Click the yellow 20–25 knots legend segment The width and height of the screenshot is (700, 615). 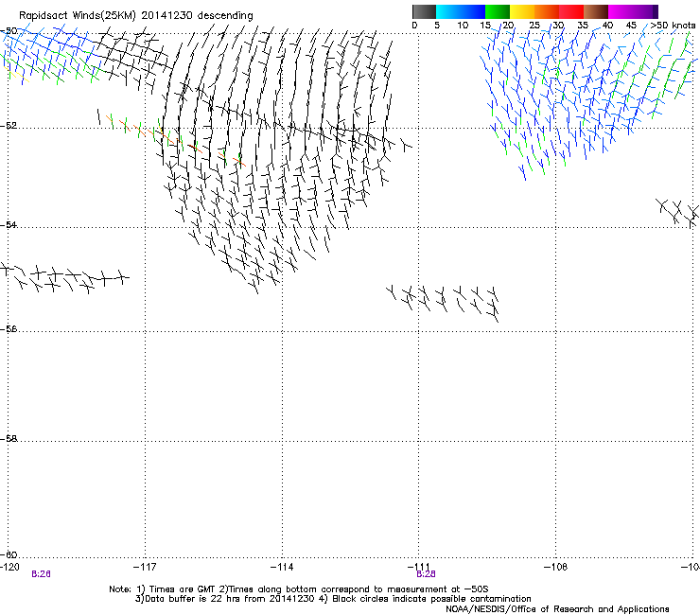pos(522,11)
